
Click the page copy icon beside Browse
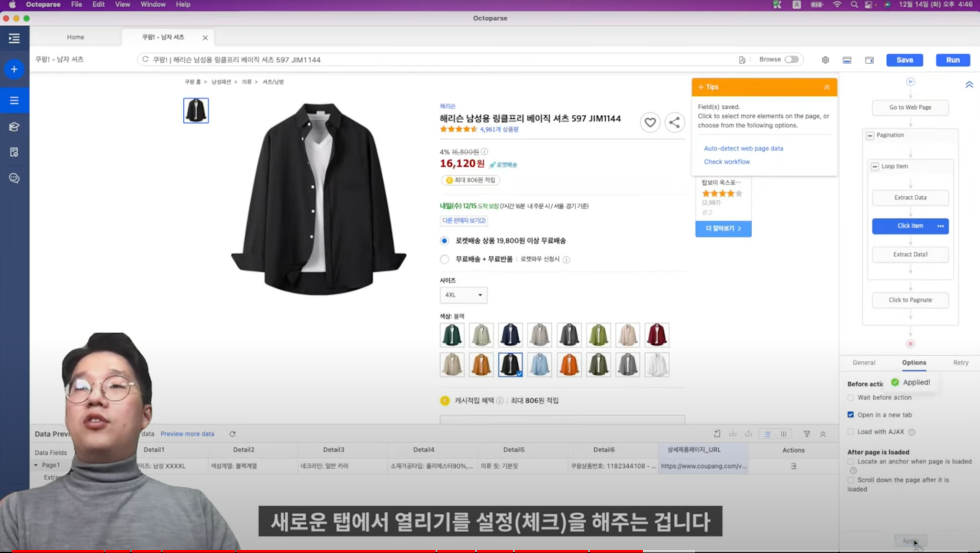point(742,60)
